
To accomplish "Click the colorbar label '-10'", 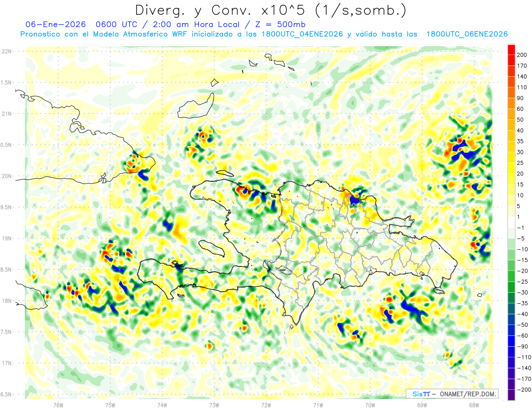I will 523,249.
